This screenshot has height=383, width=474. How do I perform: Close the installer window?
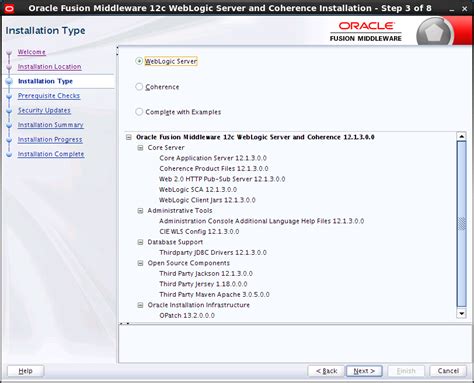pos(464,9)
